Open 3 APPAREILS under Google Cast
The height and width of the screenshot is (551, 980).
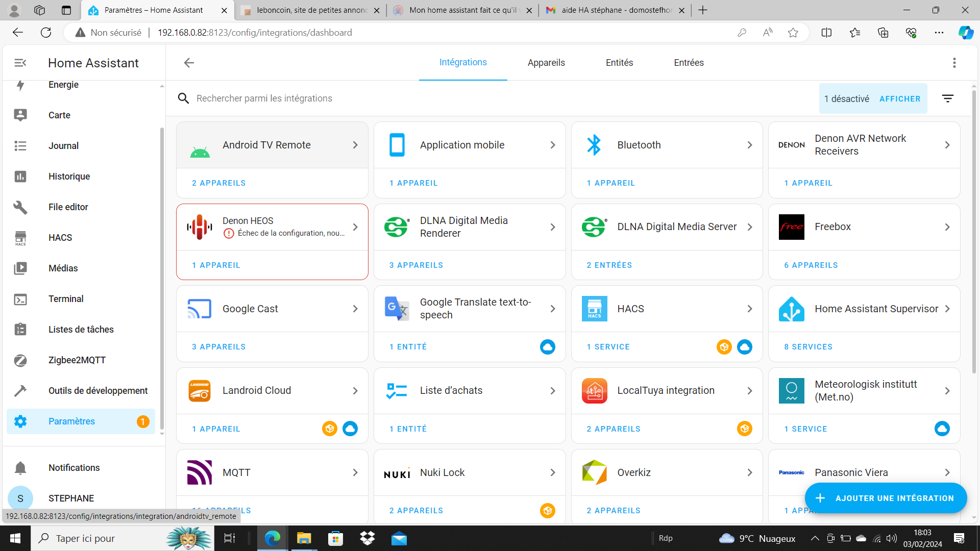pos(218,347)
